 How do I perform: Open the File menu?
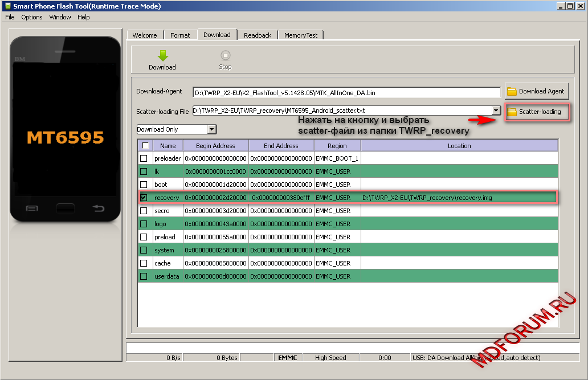point(10,17)
